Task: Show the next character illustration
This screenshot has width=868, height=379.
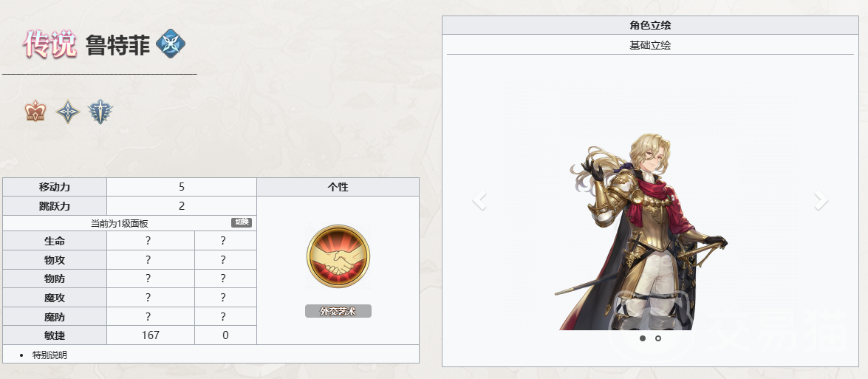Action: click(821, 200)
